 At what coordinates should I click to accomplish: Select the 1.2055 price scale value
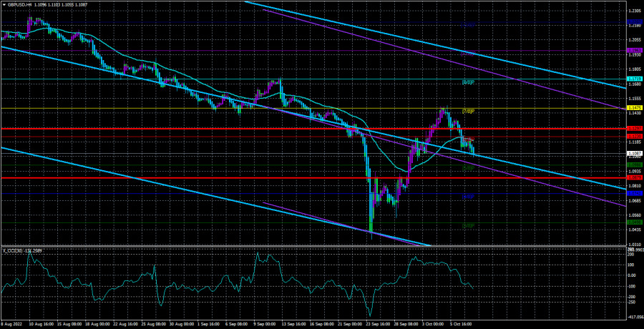point(635,39)
